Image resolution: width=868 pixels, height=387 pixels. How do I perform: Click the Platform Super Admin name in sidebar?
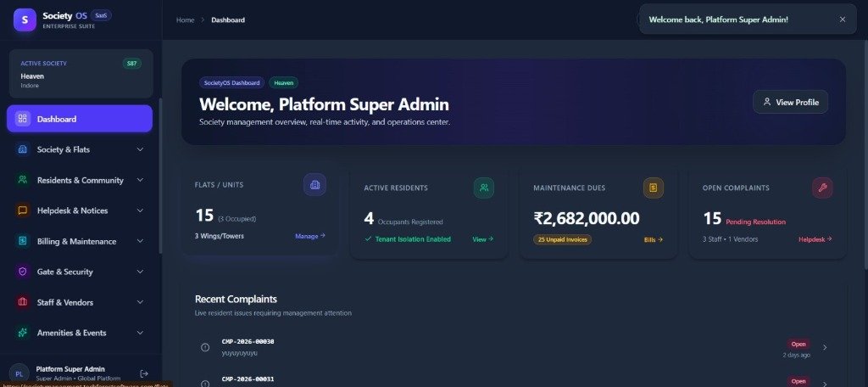[x=70, y=369]
